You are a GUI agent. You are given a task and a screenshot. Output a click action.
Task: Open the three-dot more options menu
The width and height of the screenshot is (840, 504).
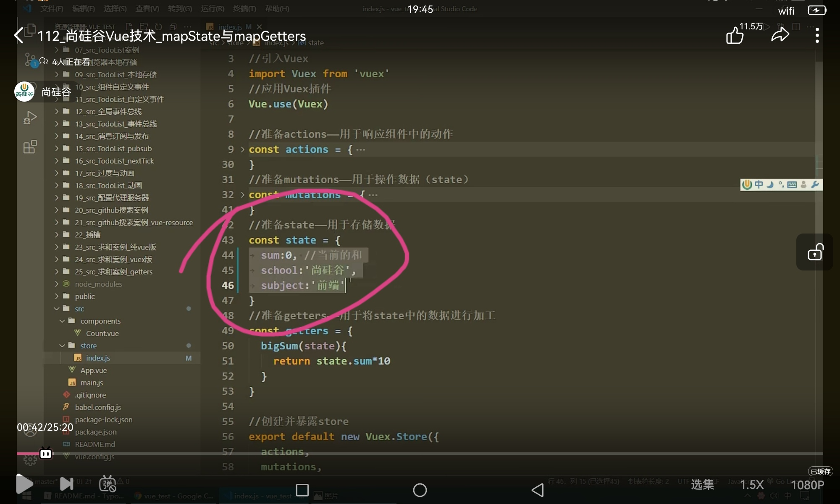[x=817, y=35]
